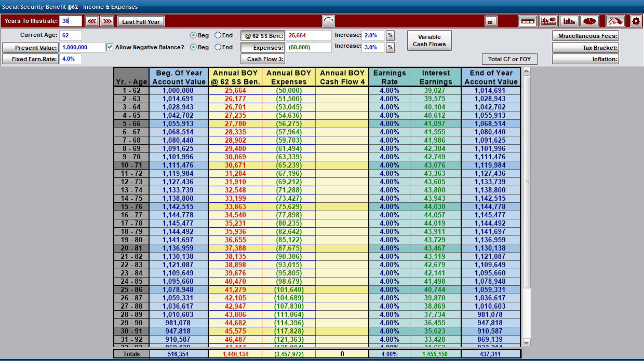Click the 1-2-3 sequence arrow icon
The width and height of the screenshot is (644, 361).
point(615,21)
